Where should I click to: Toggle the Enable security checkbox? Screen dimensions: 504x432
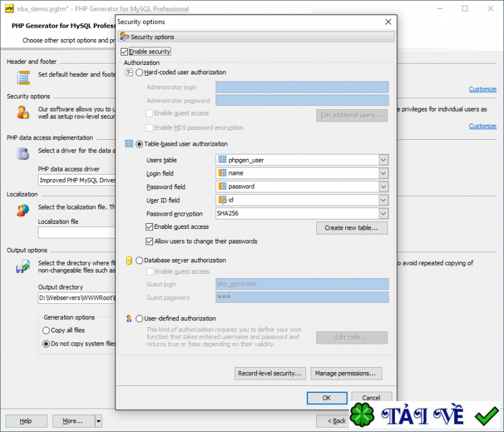[x=124, y=52]
